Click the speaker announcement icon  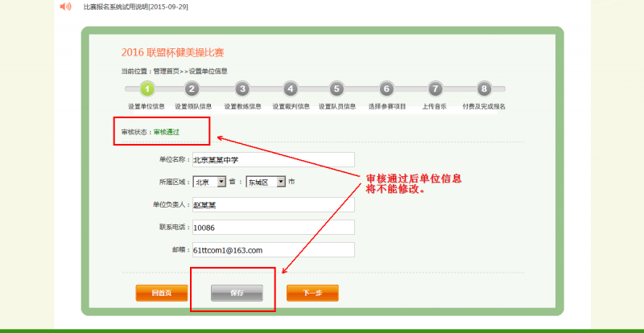[x=65, y=6]
